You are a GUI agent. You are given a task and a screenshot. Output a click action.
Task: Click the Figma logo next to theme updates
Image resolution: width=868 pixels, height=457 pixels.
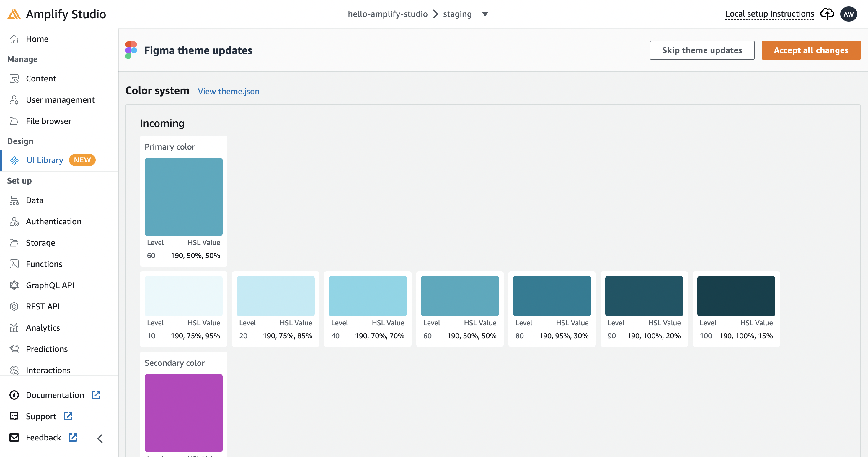pyautogui.click(x=130, y=50)
